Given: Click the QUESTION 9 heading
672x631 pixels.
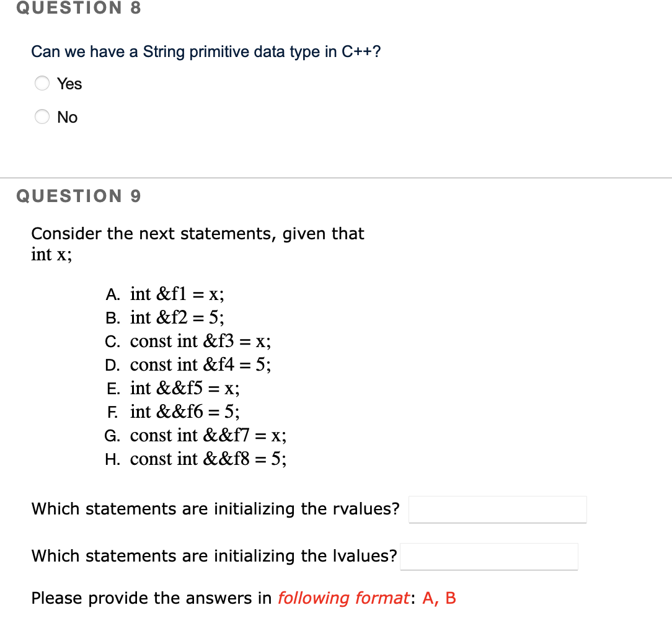Looking at the screenshot, I should [78, 196].
